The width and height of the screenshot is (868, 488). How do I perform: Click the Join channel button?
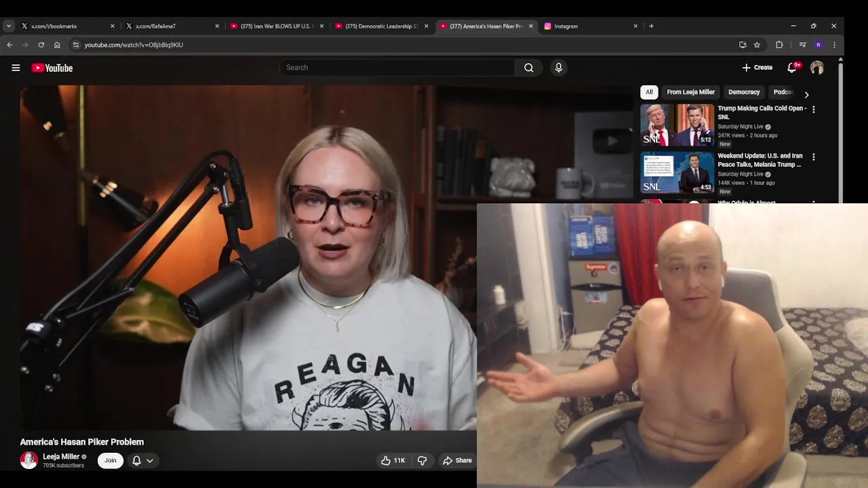pyautogui.click(x=110, y=460)
